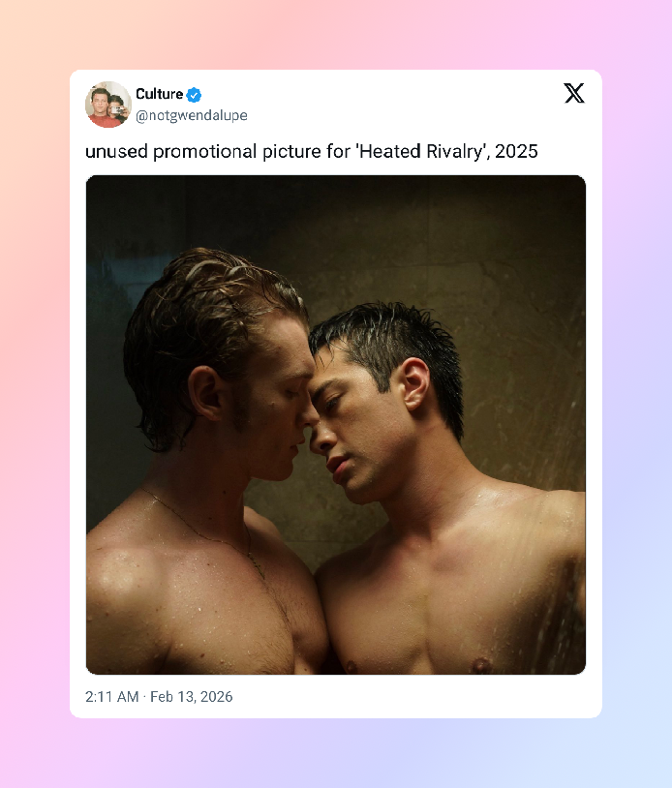
Task: Click the Feb 13, 2026 date
Action: coord(192,697)
